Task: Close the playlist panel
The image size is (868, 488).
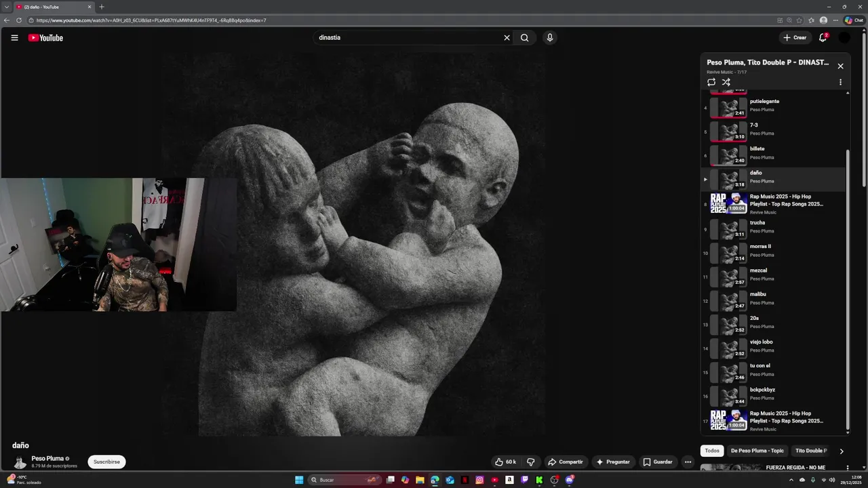Action: pos(840,66)
